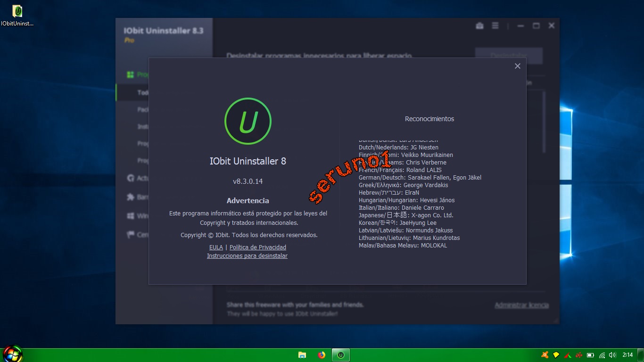Click 'Latvian/Latviešu: Normunds Jakuss' line
644x362 pixels.
[405, 230]
